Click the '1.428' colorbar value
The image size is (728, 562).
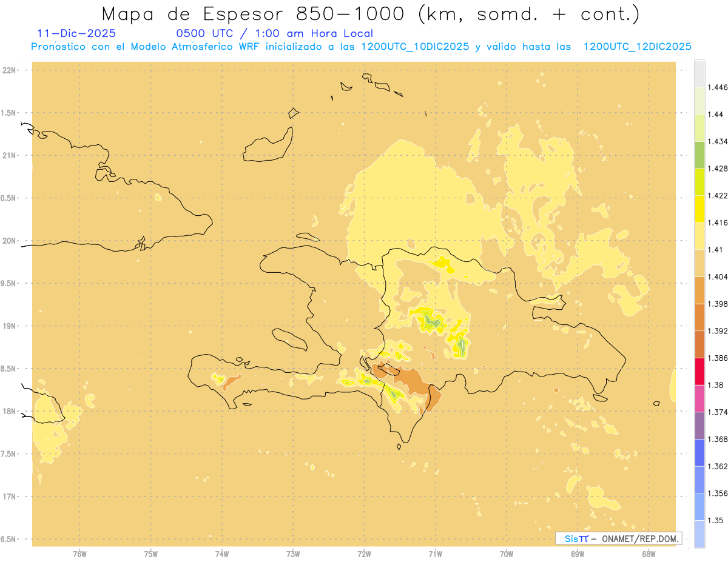point(718,169)
